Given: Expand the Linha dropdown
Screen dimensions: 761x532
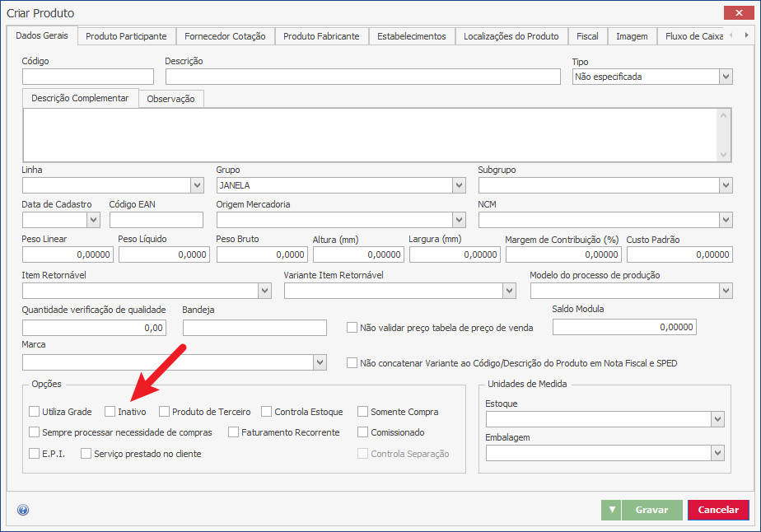Looking at the screenshot, I should (x=197, y=185).
